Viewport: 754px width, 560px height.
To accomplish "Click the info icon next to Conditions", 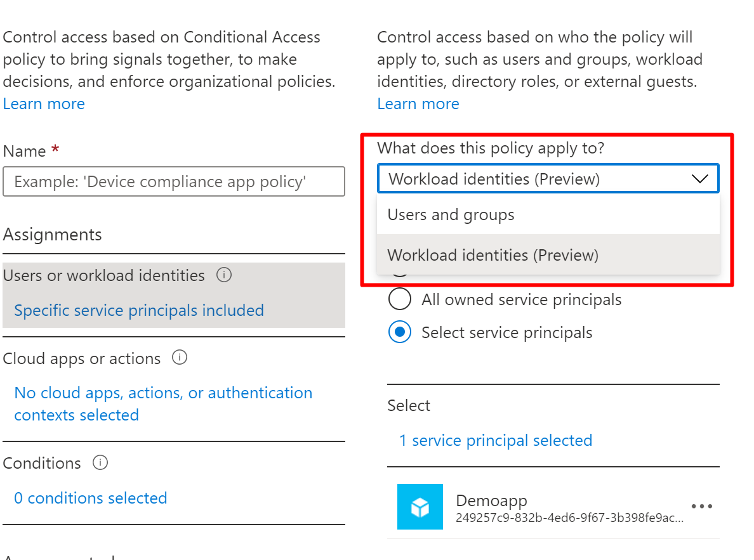I will click(x=100, y=463).
